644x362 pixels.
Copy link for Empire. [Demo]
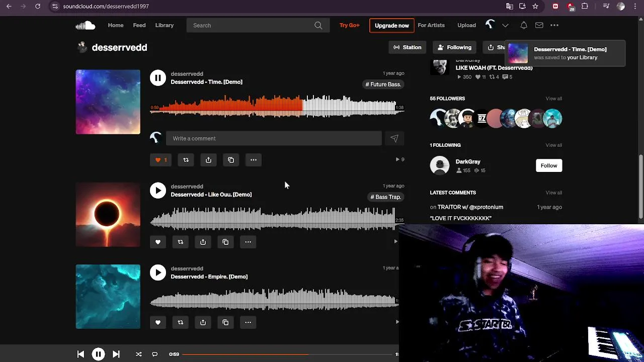point(225,322)
